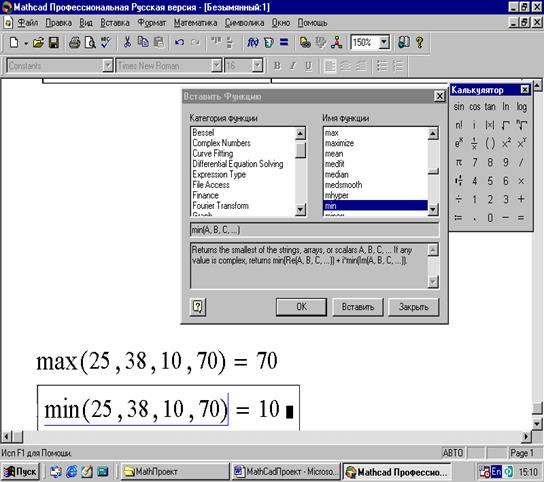The height and width of the screenshot is (482, 544).
Task: Click the sin button in the calculator
Action: (x=459, y=107)
